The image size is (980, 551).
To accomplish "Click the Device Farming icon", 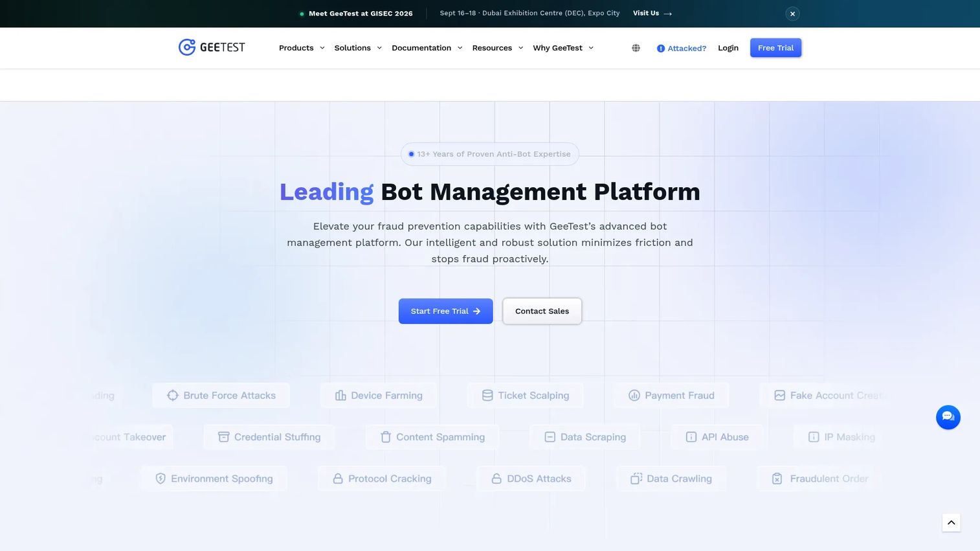I will [x=340, y=396].
